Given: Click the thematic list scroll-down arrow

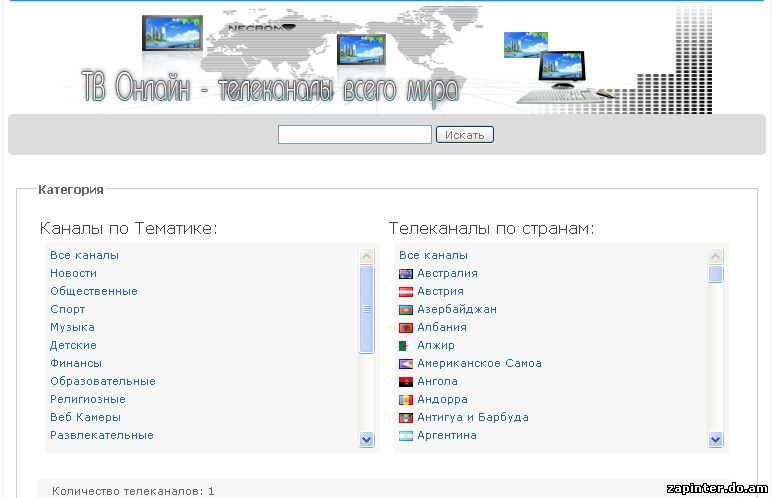Looking at the screenshot, I should click(366, 439).
